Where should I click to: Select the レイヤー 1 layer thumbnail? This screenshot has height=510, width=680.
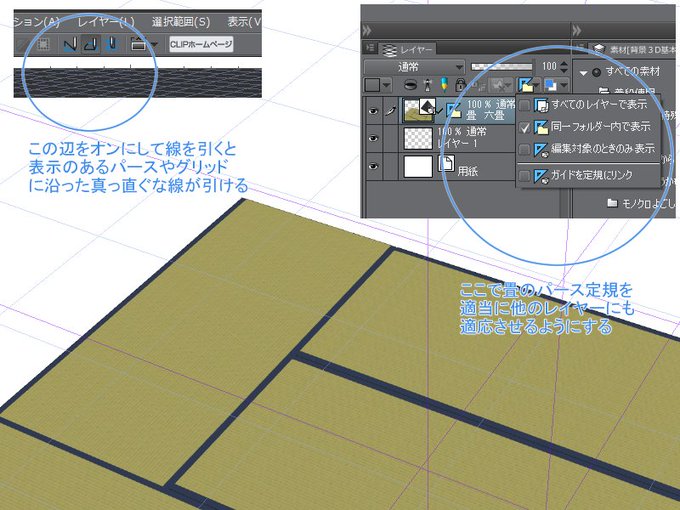coord(418,138)
